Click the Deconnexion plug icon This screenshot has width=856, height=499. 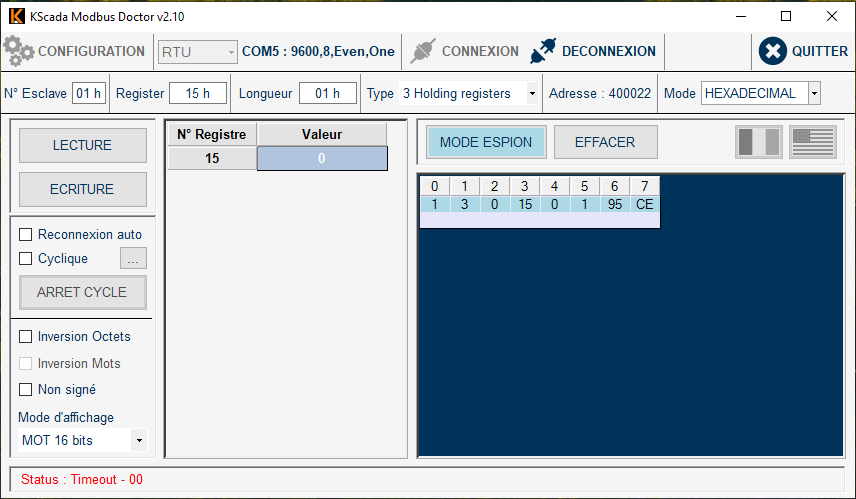[543, 51]
